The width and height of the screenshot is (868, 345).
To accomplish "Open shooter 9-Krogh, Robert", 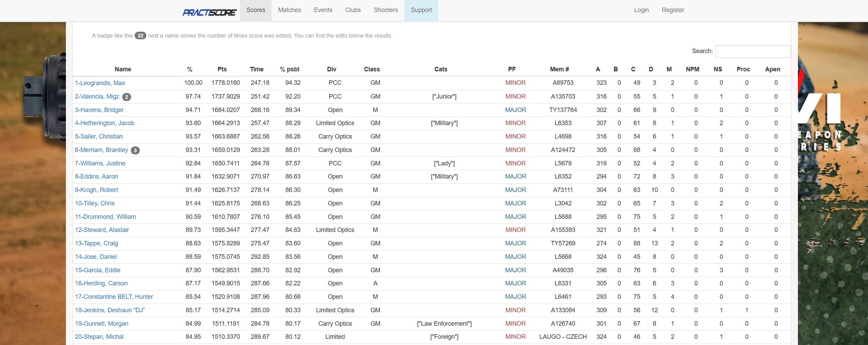I will 96,190.
